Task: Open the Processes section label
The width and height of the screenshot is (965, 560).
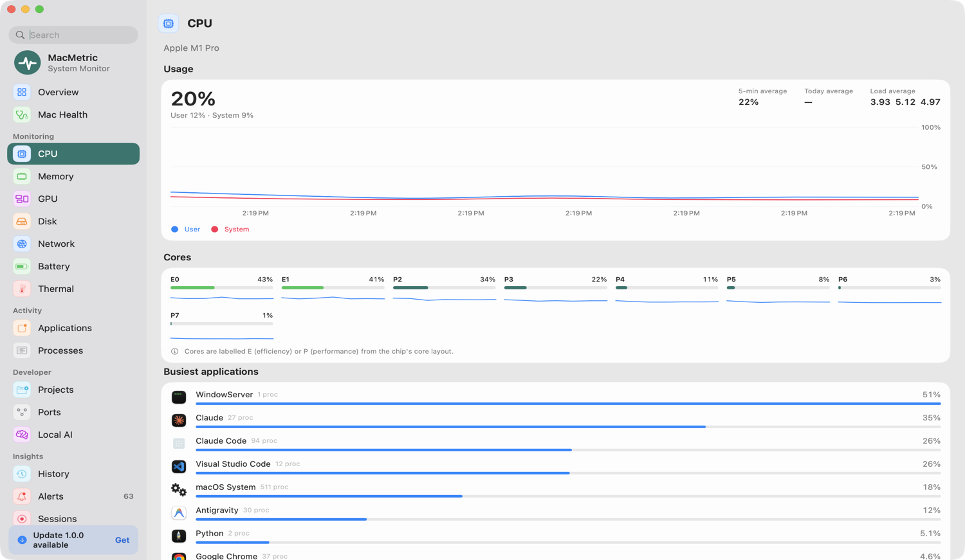Action: (60, 350)
